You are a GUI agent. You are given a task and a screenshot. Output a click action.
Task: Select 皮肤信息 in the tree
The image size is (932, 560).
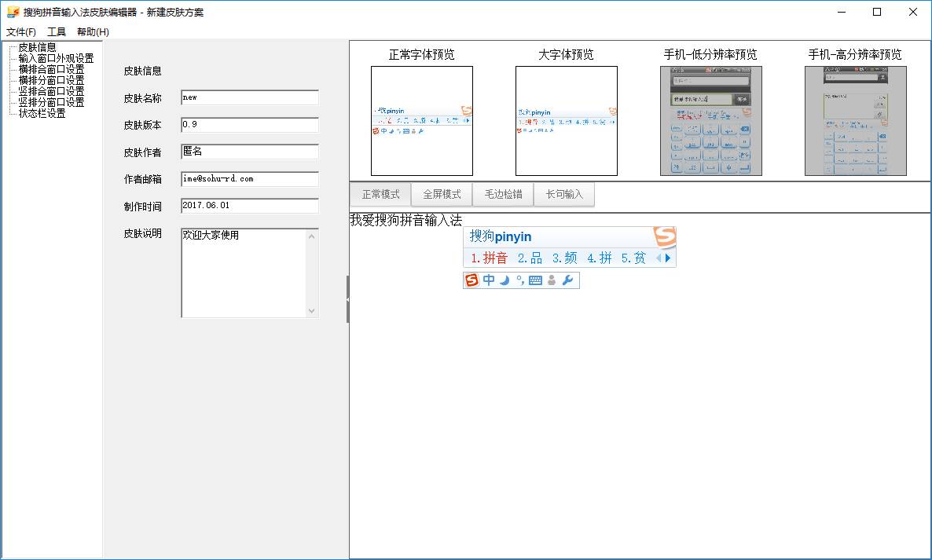(x=38, y=47)
